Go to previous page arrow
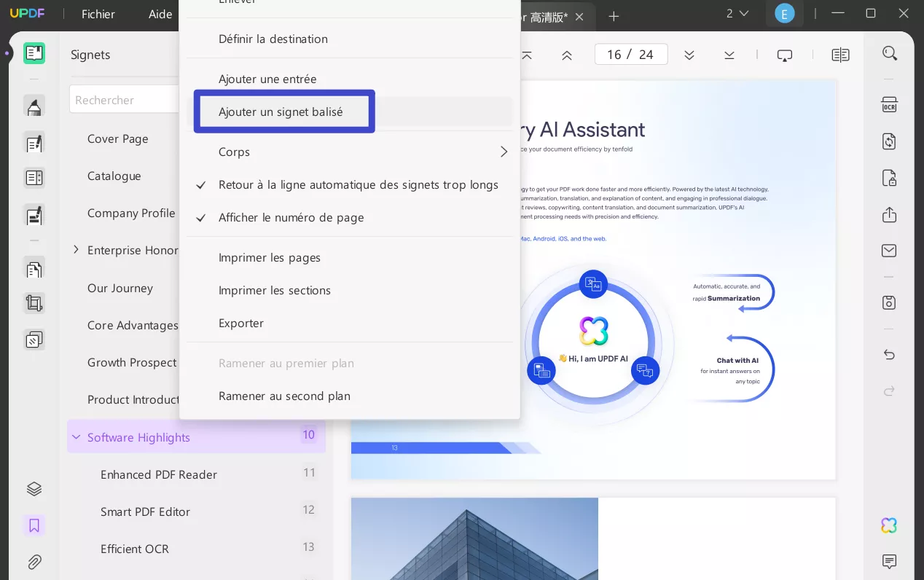924x580 pixels. pos(567,55)
